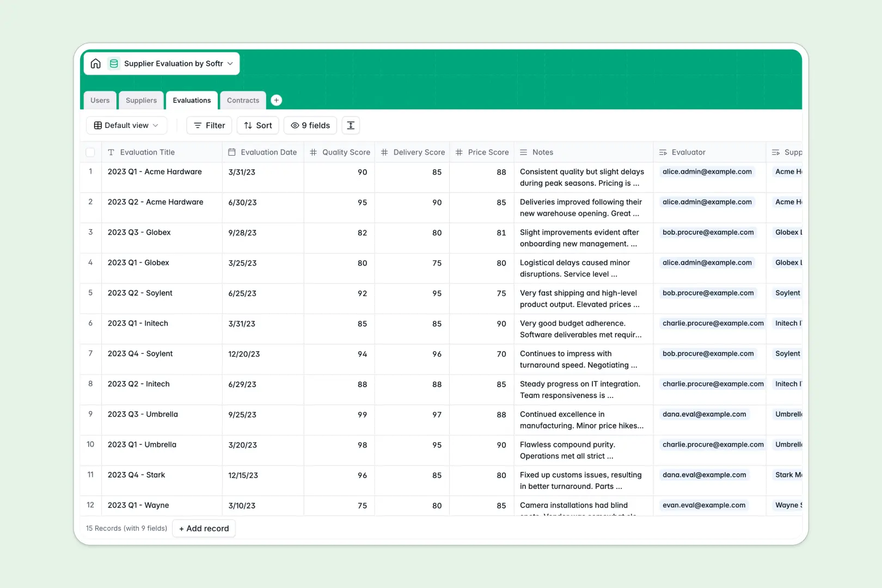Click the eye icon on the 9 fields control

tap(295, 125)
